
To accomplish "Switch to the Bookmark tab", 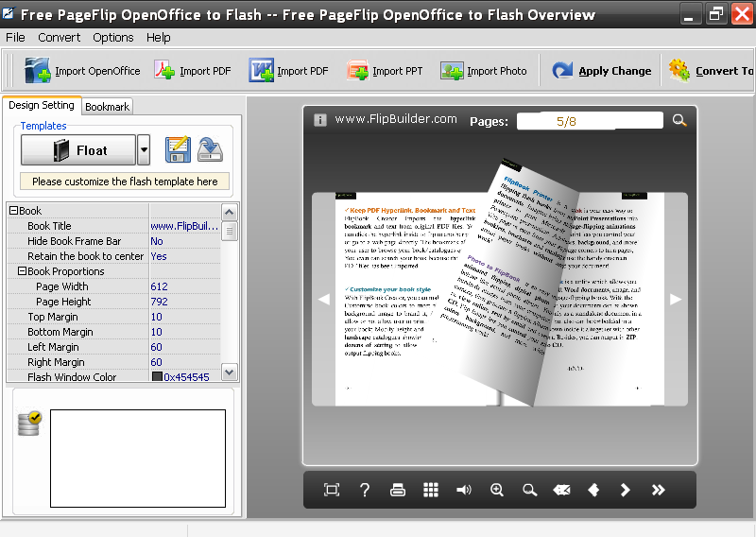I will click(x=107, y=107).
